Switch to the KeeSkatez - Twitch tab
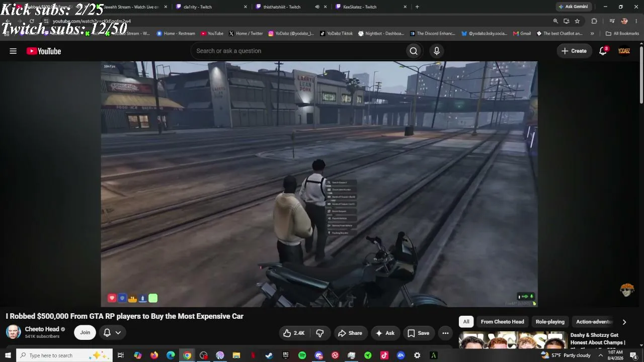The height and width of the screenshot is (362, 644). tap(371, 7)
